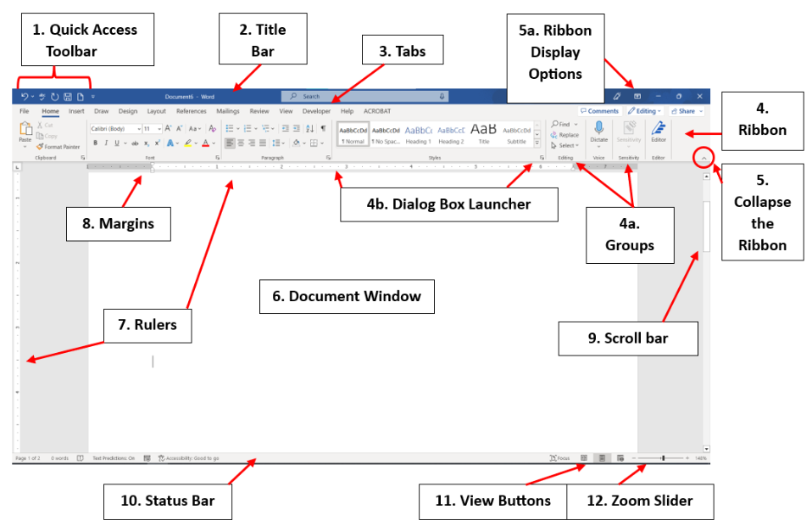Click the Align Right icon
This screenshot has width=812, height=526.
point(252,143)
